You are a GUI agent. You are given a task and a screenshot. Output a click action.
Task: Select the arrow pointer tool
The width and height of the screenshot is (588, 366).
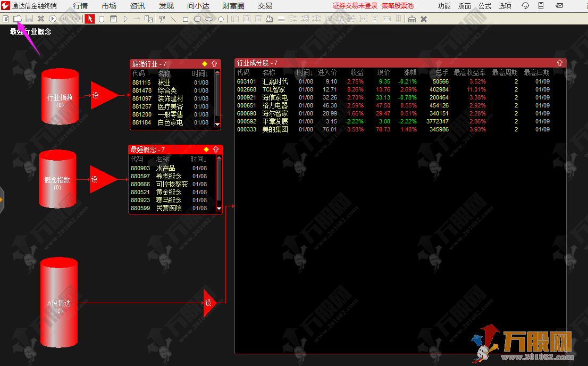click(90, 19)
